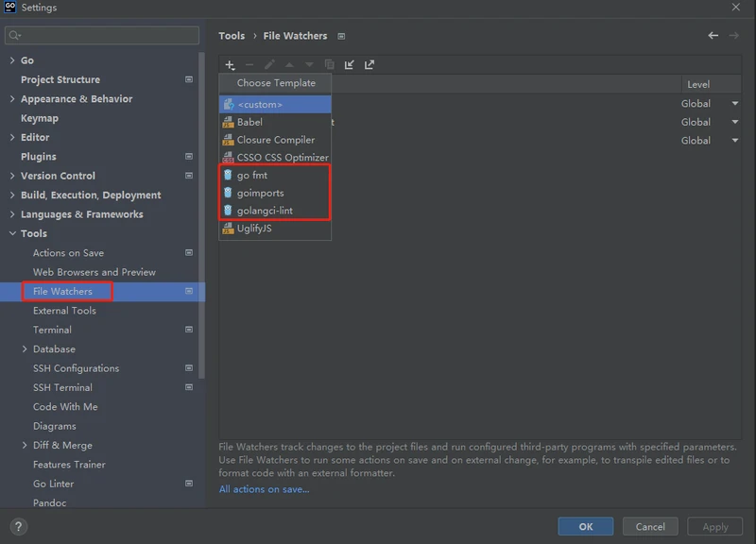Click the help question mark icon
This screenshot has width=756, height=544.
click(18, 527)
